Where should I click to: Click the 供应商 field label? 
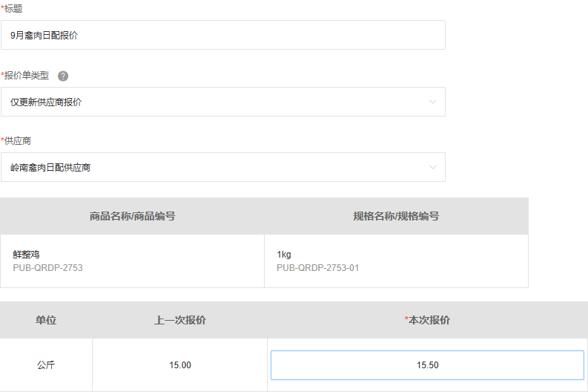tap(16, 141)
